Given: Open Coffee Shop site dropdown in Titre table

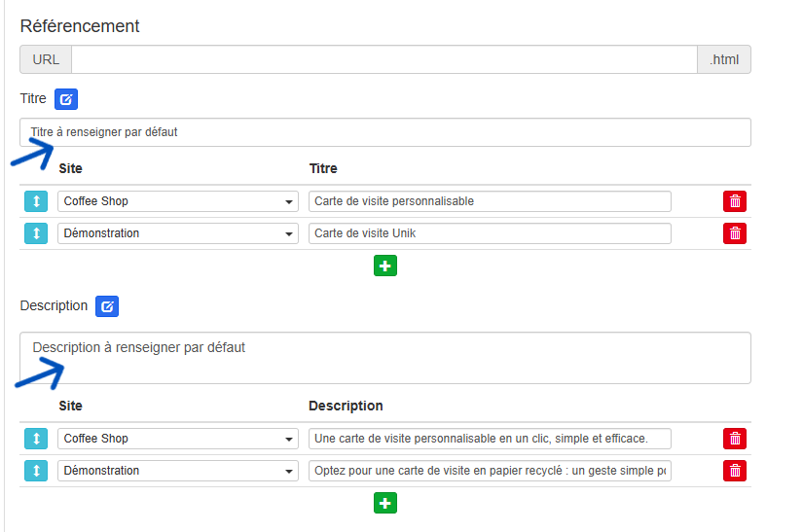Looking at the screenshot, I should [x=177, y=201].
